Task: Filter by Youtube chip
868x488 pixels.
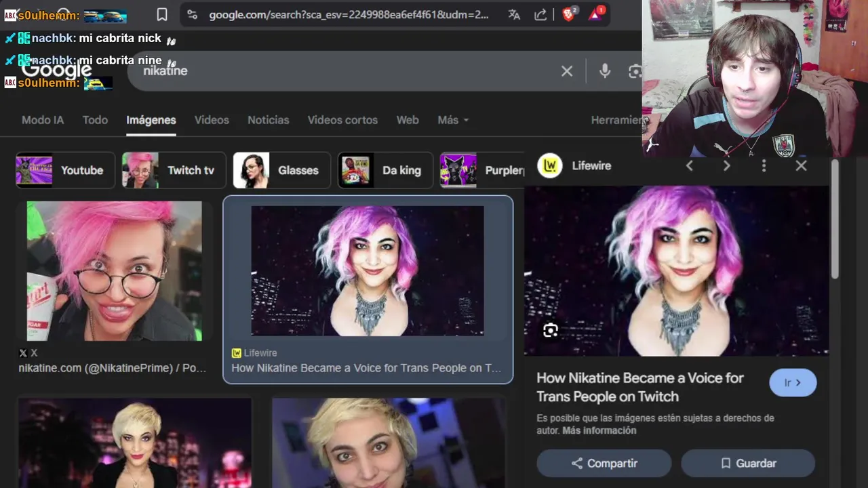Action: pos(64,170)
